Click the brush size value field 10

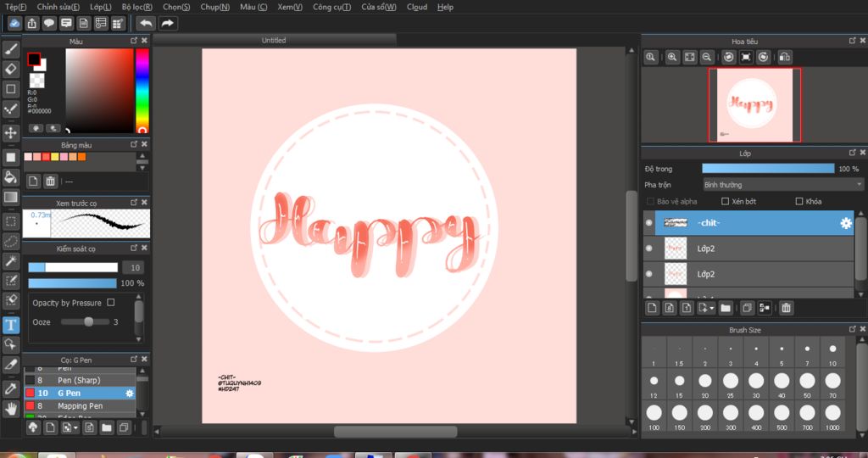click(x=134, y=267)
